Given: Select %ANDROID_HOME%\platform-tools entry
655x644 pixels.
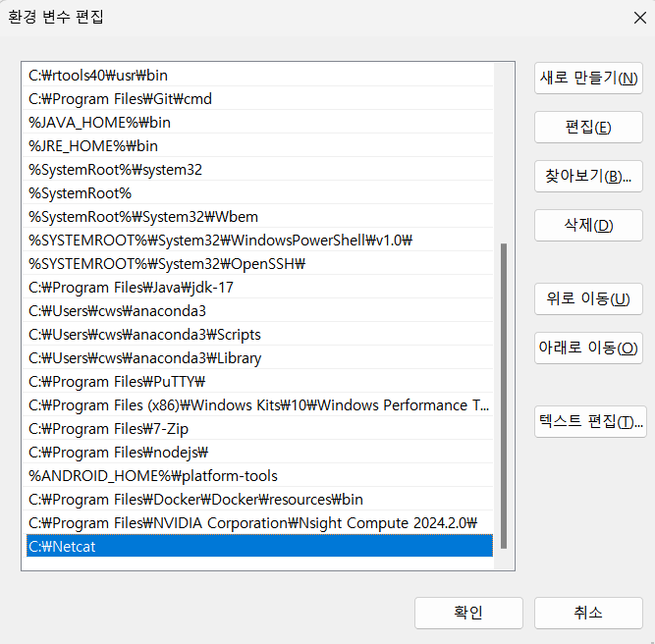Looking at the screenshot, I should click(257, 476).
